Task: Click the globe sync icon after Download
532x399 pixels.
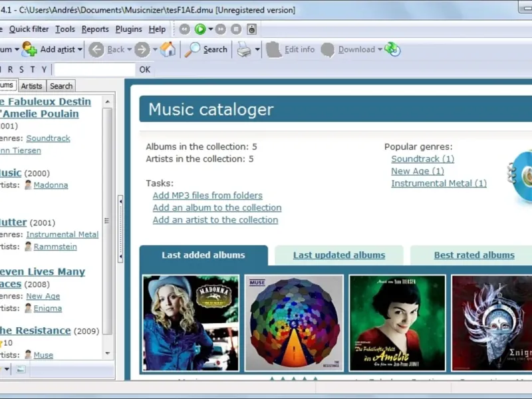Action: (392, 49)
